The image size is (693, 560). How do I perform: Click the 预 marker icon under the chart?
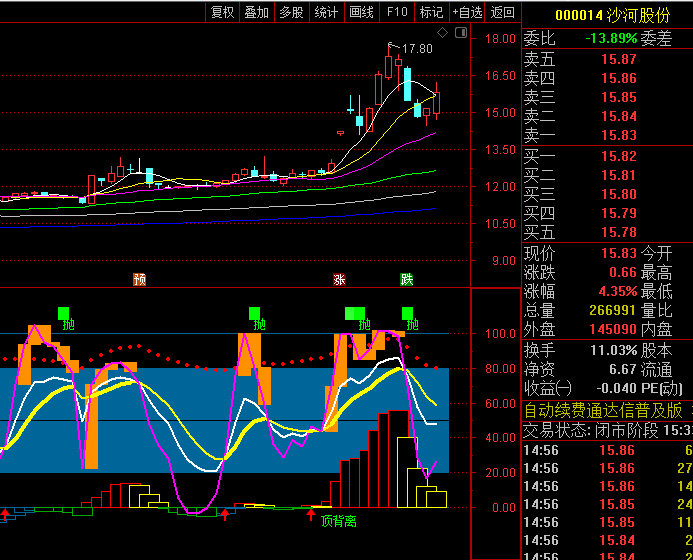click(x=140, y=279)
